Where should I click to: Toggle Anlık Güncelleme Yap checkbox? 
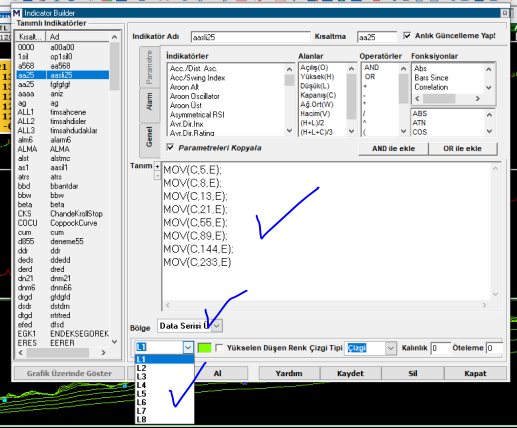click(407, 35)
